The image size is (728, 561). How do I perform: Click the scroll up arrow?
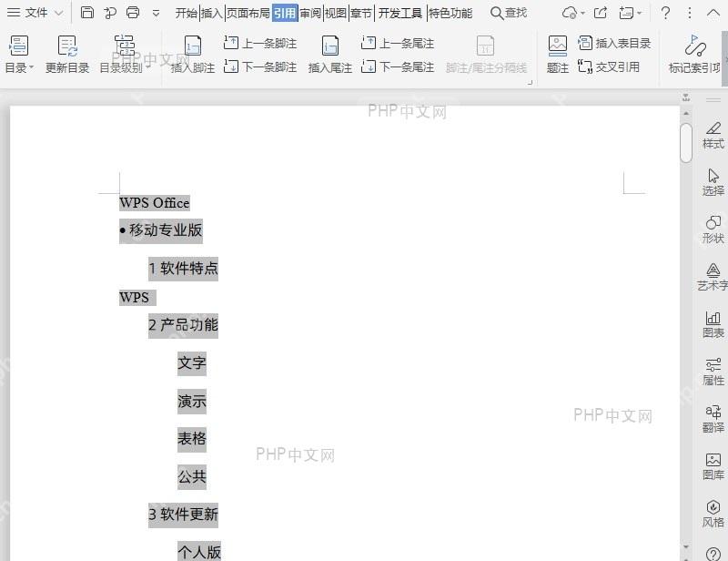pyautogui.click(x=686, y=114)
